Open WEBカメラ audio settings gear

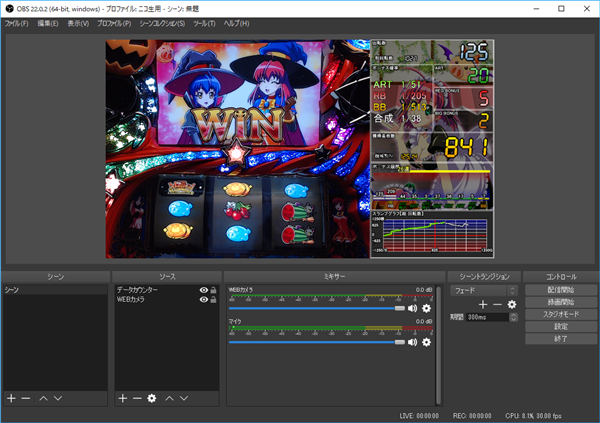coord(426,308)
